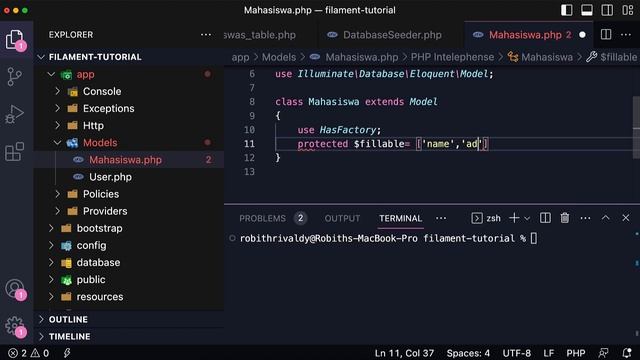
Task: Switch to DatabaseSeeder.php editor tab
Action: [x=392, y=35]
